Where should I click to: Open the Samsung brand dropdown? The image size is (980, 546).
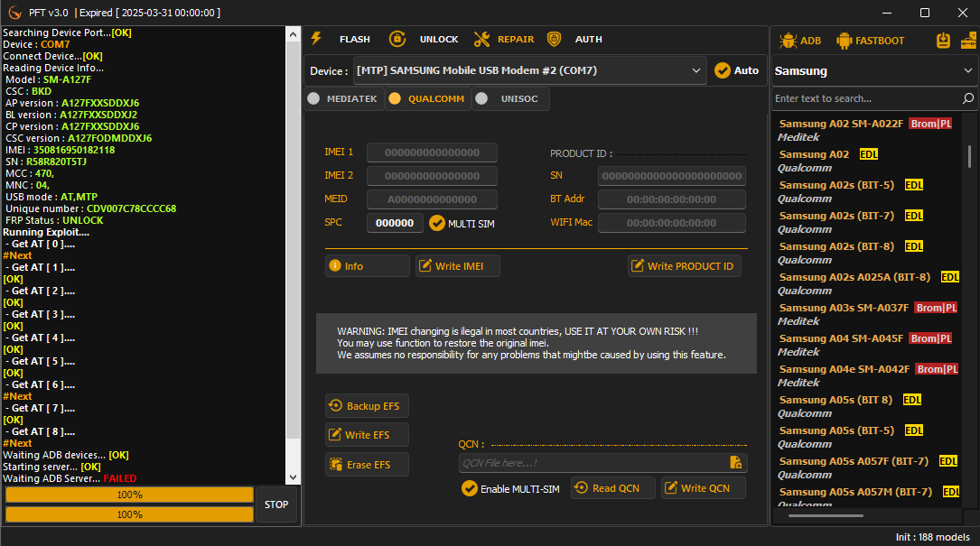point(967,70)
